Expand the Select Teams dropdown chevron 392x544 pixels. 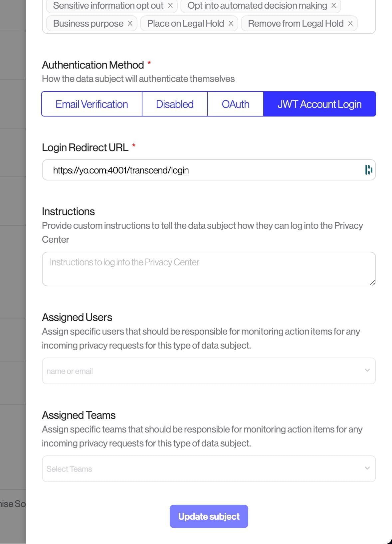(367, 468)
